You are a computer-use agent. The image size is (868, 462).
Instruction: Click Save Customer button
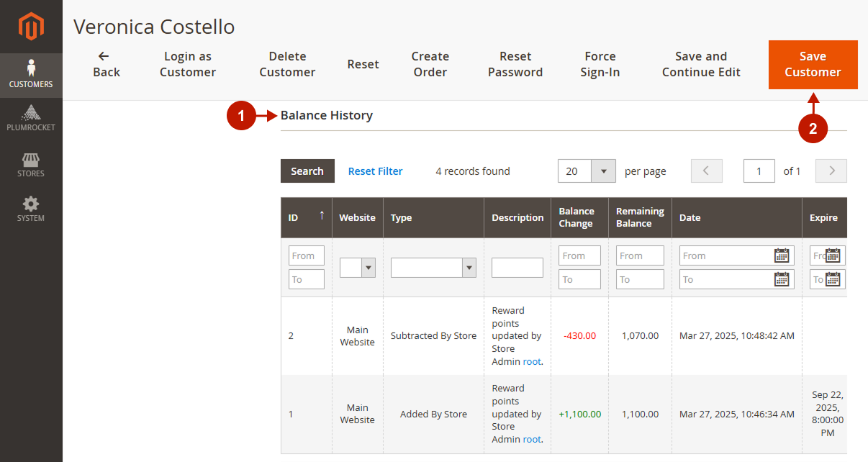813,65
